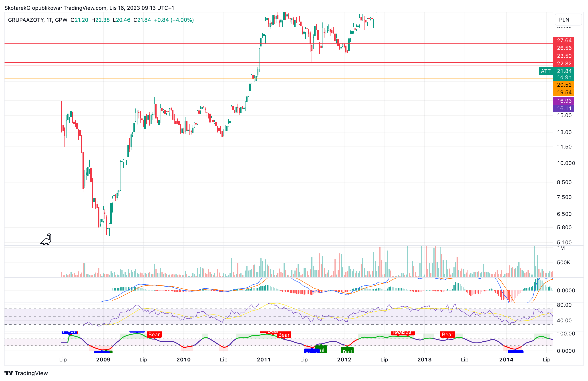Select the 22.82 price level label
The height and width of the screenshot is (381, 588).
pos(564,63)
